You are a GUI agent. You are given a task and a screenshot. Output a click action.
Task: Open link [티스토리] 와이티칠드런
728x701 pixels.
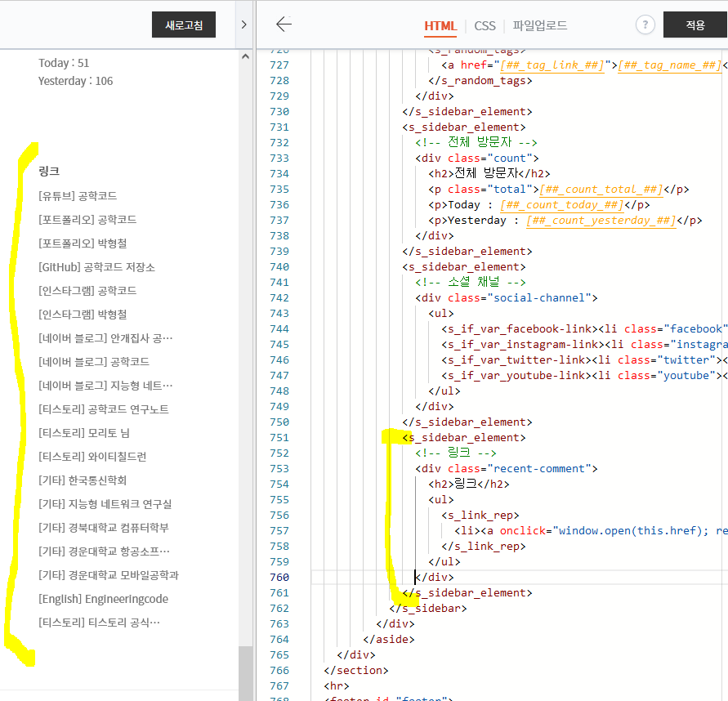[92, 457]
